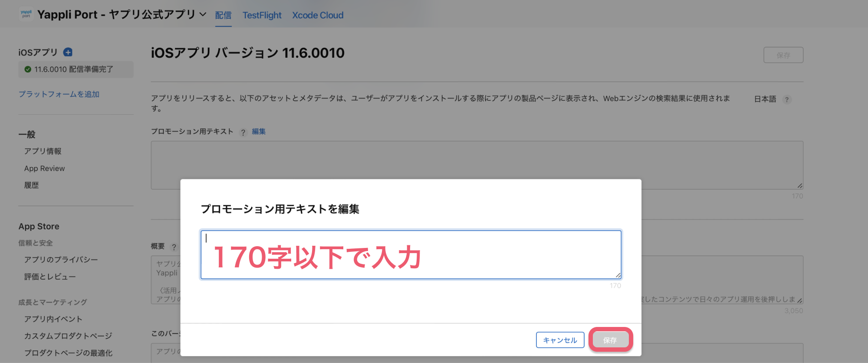
Task: Click the Yappli Port app icon
Action: 26,14
